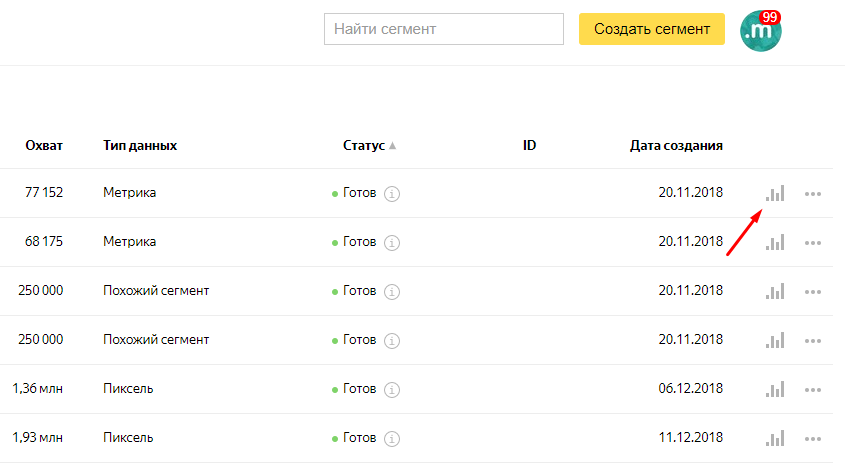Show status info for the 1,93 млн segment
Viewport: 845px width, 474px height.
tap(392, 438)
